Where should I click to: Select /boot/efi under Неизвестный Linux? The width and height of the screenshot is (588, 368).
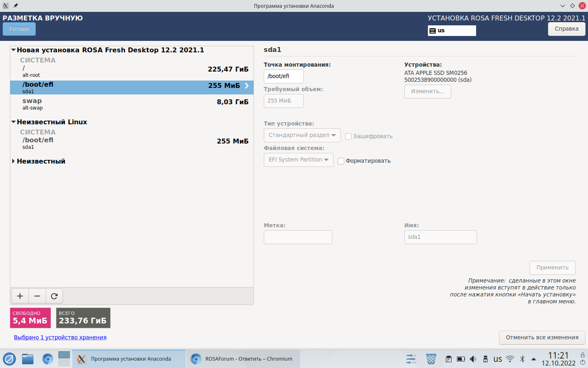coord(132,143)
